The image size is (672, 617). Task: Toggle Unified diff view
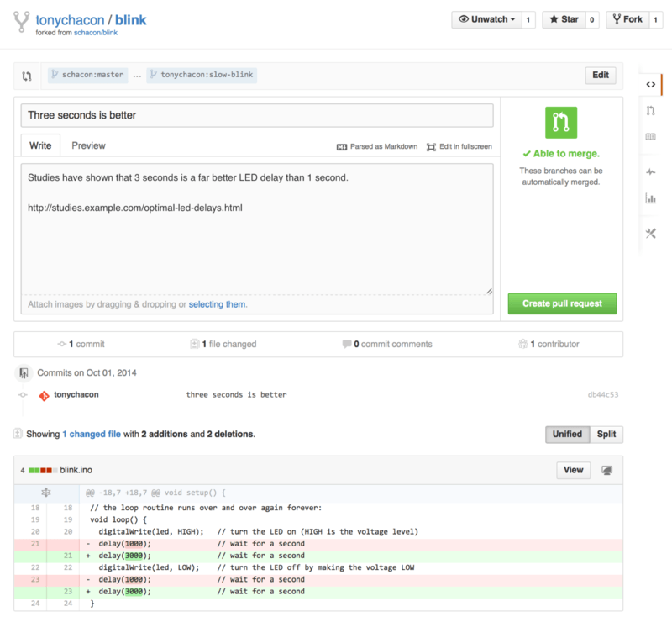tap(567, 434)
